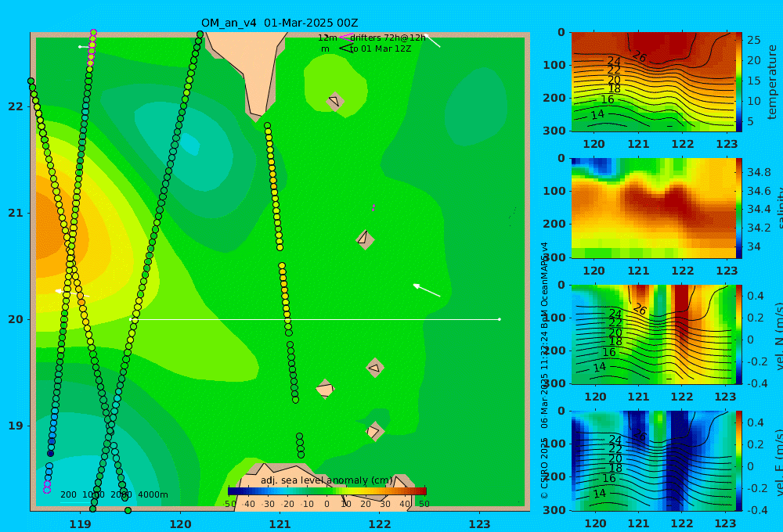Click the island marker near 22N 121.5E
The image size is (783, 532).
335,102
